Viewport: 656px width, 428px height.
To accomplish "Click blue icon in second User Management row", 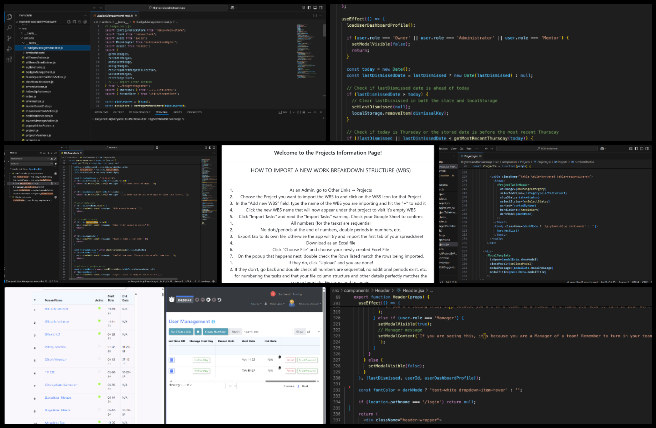I will tap(172, 371).
